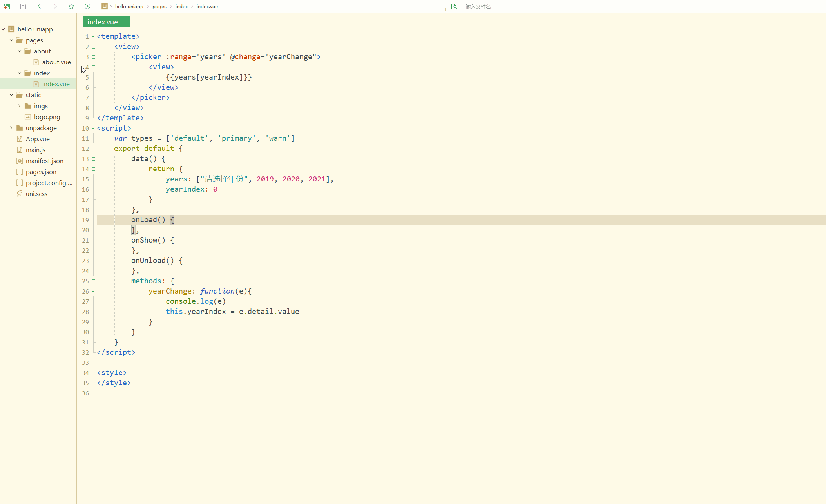826x504 pixels.
Task: Click line number 33 in the gutter
Action: click(x=85, y=363)
